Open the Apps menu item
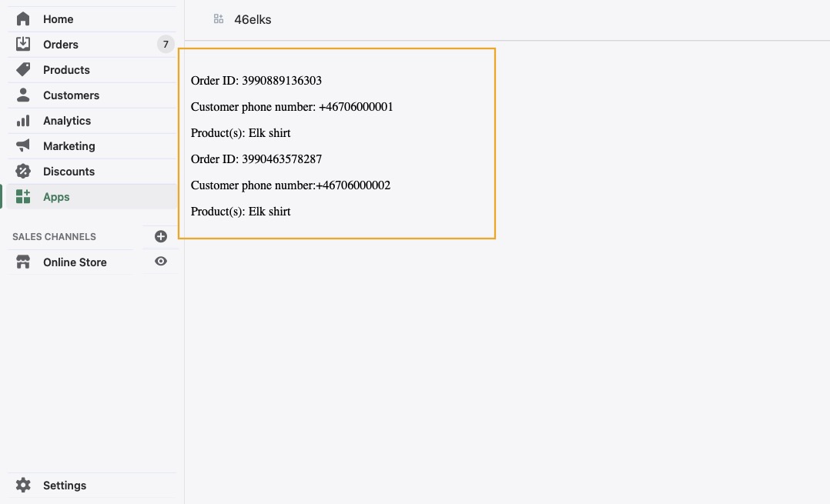This screenshot has height=504, width=830. coord(56,197)
